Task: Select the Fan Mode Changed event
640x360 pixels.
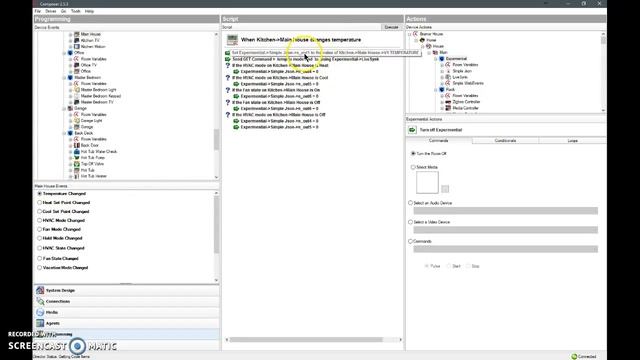Action: tap(40, 229)
